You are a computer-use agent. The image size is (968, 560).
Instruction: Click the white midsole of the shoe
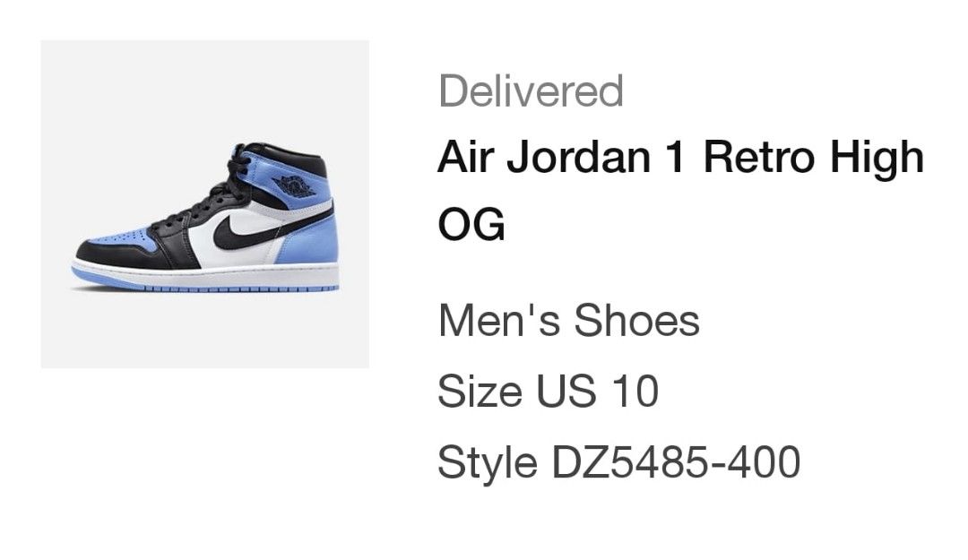coord(205,275)
